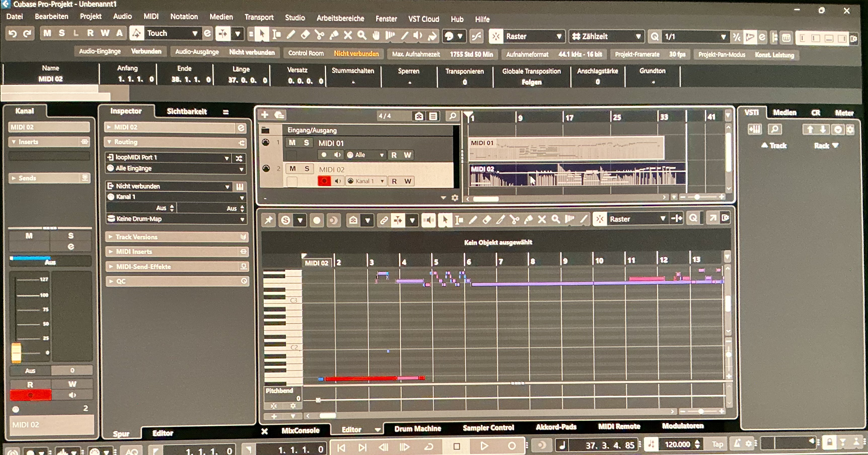
Task: Click the key editor horizontal zoom slider
Action: pos(701,411)
